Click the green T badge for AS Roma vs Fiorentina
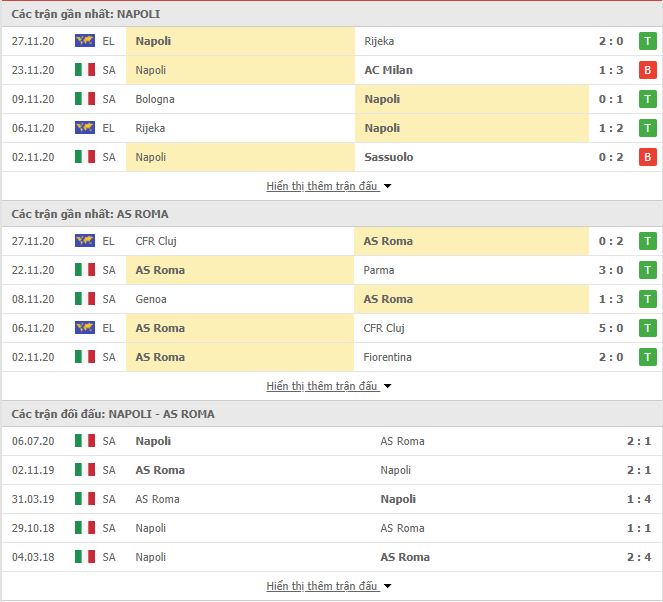The width and height of the screenshot is (663, 602). pyautogui.click(x=647, y=357)
